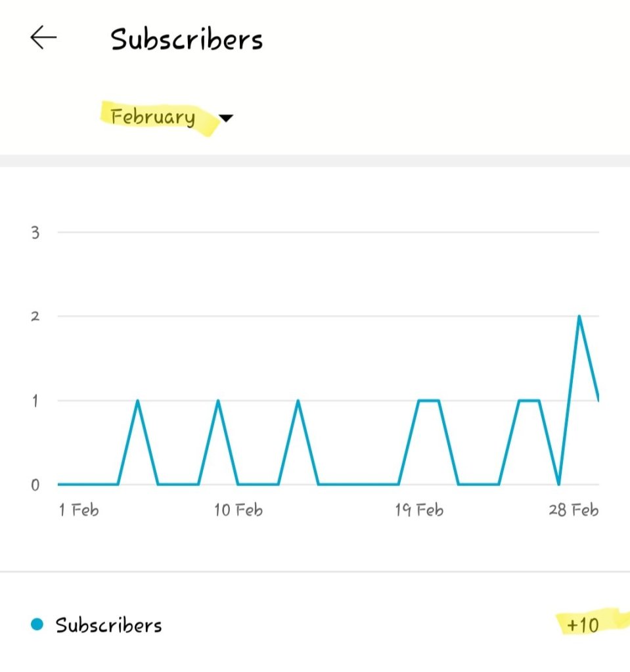Select the 1 Feb axis label
630x672 pixels.
click(79, 510)
